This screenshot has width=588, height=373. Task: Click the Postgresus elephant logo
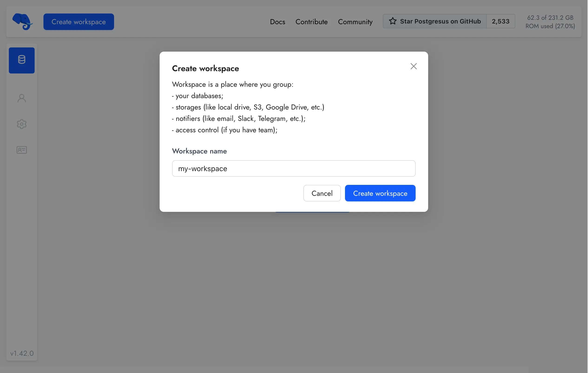tap(23, 21)
